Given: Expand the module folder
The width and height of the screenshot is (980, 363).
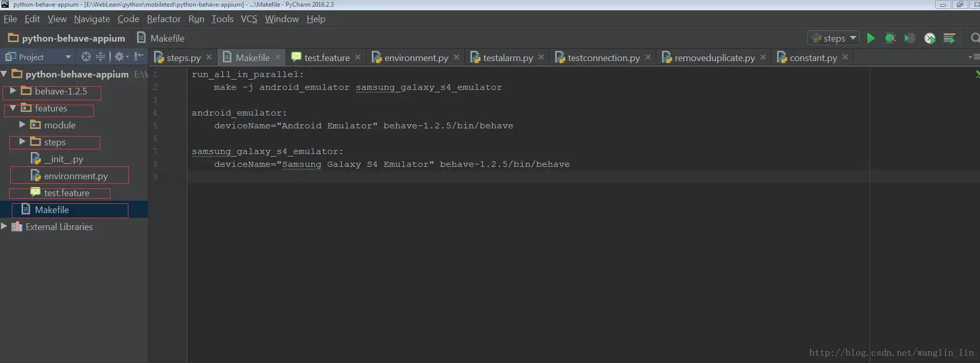Looking at the screenshot, I should 22,125.
